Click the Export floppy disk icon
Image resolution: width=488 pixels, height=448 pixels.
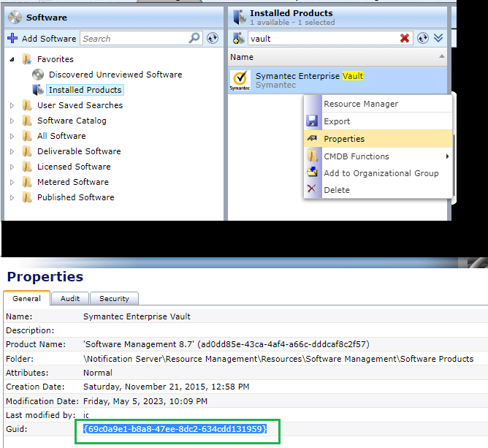(312, 121)
